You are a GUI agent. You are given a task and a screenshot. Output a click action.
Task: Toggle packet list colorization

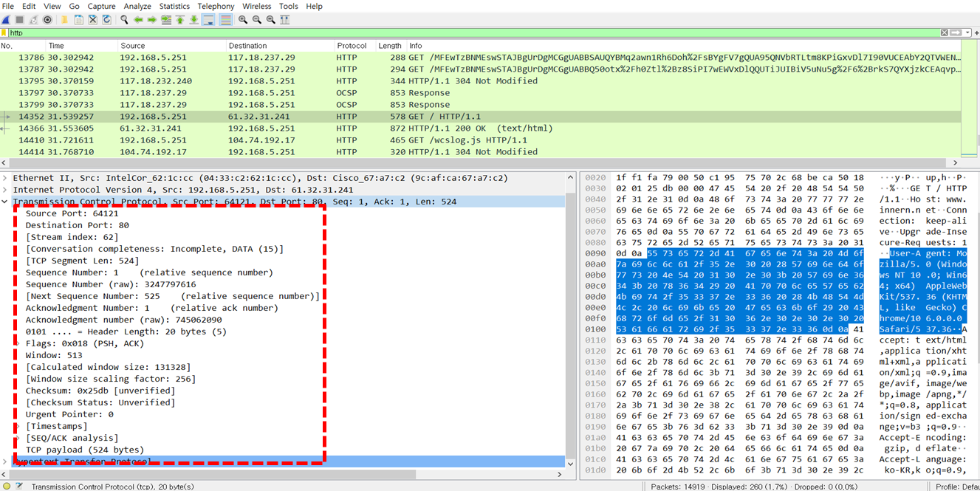(x=226, y=20)
